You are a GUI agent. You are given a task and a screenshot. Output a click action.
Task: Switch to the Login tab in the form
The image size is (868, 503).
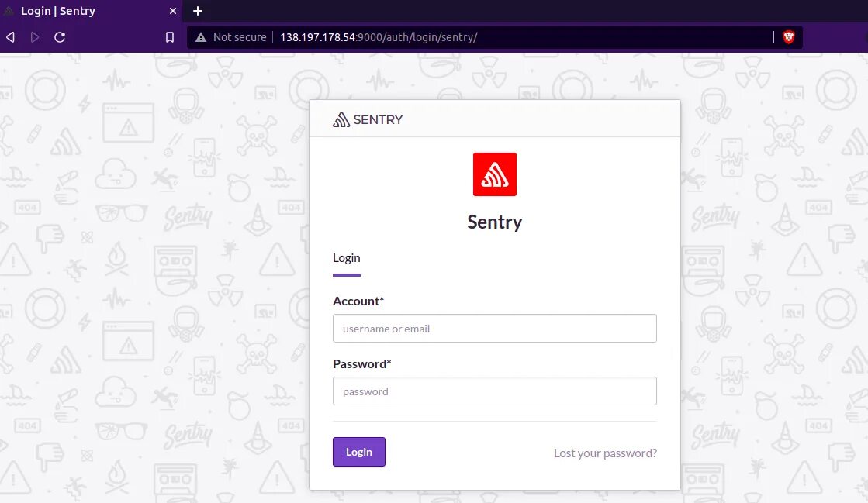(x=347, y=258)
